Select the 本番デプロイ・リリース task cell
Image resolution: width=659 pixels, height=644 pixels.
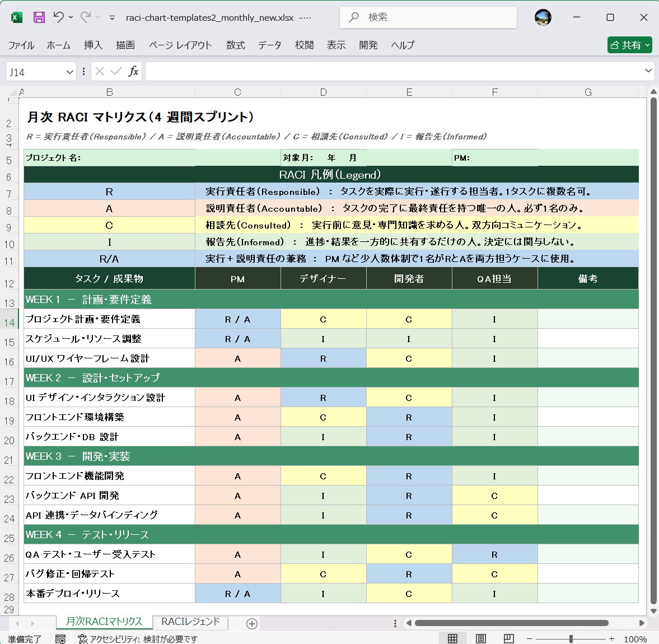pyautogui.click(x=109, y=593)
